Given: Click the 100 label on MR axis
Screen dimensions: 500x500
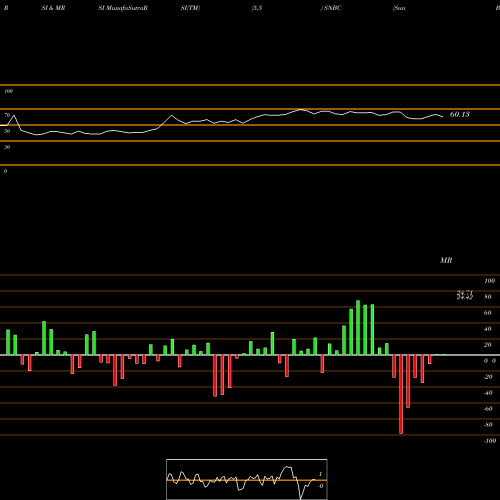Looking at the screenshot, I should click(x=489, y=281).
